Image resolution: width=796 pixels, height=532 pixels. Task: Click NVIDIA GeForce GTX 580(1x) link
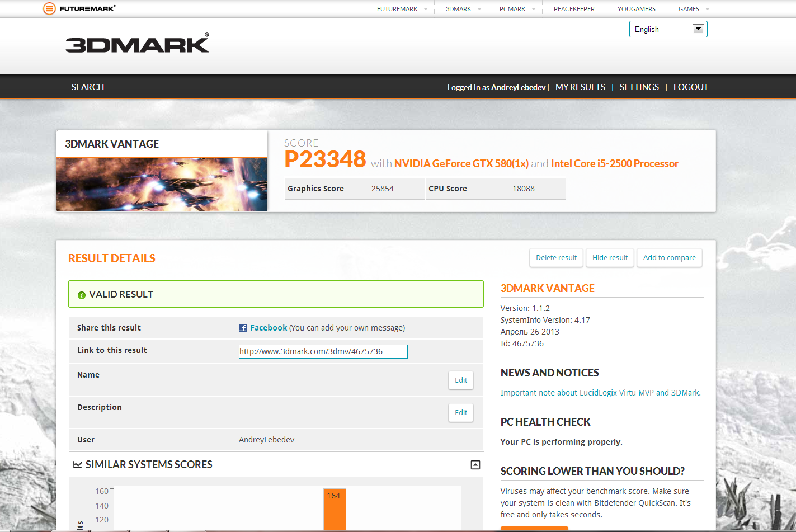(461, 164)
